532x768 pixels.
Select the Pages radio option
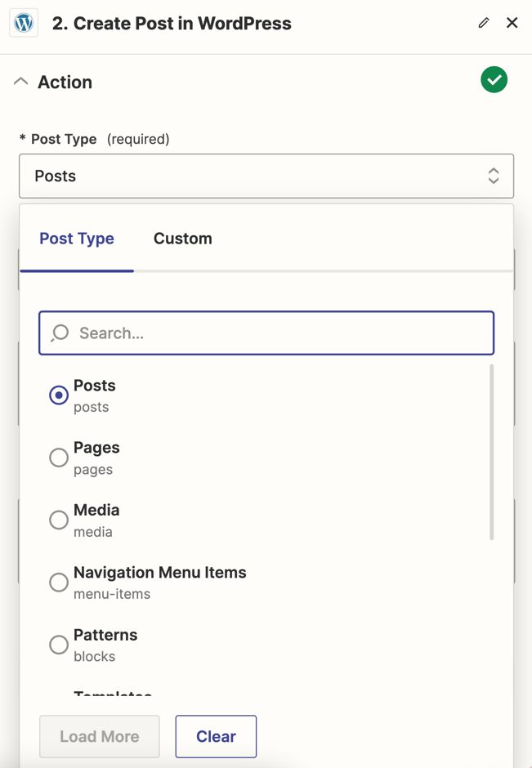59,458
